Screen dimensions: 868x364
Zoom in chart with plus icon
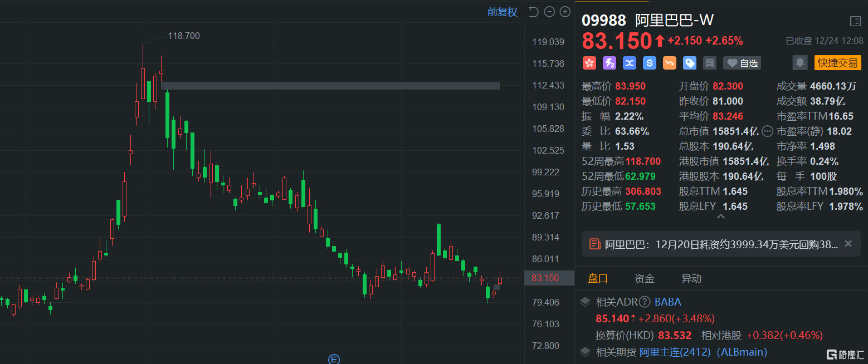[565, 12]
